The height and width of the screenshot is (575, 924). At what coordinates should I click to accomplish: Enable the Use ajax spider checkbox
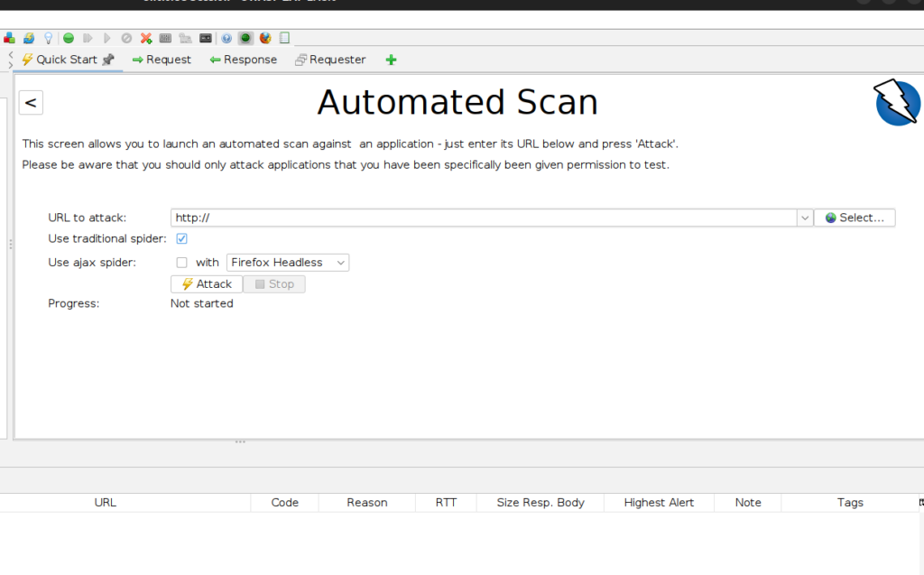click(x=181, y=263)
